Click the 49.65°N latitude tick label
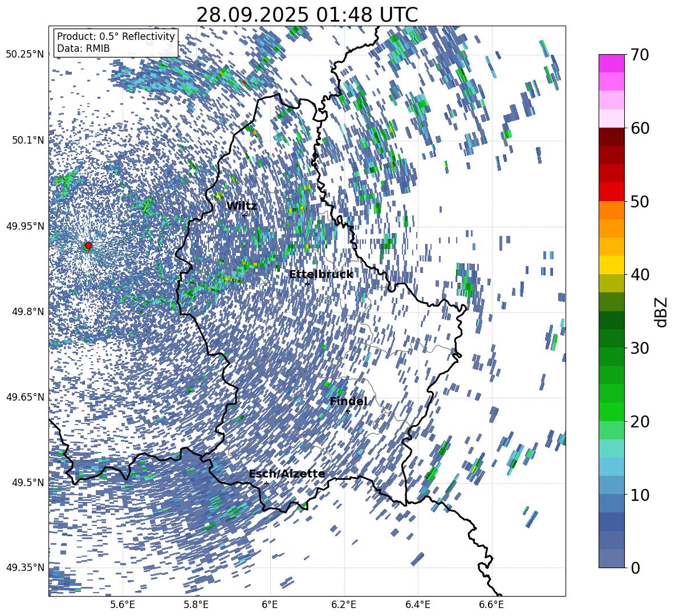Image resolution: width=675 pixels, height=616 pixels. (x=25, y=397)
